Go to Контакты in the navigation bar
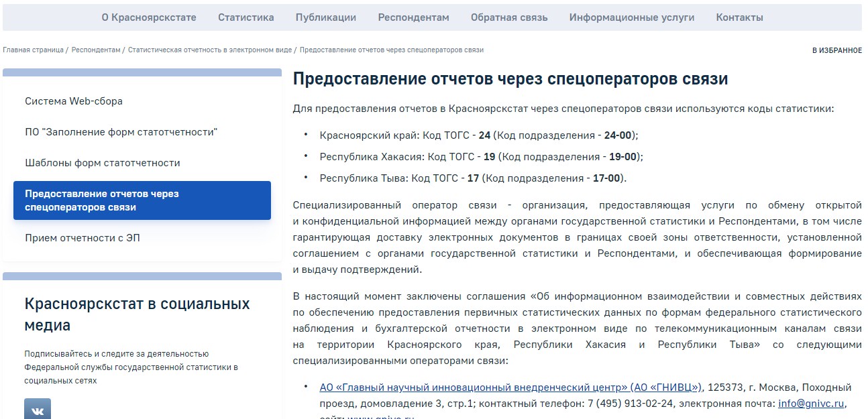Screen dimensions: 868x419 (739, 17)
